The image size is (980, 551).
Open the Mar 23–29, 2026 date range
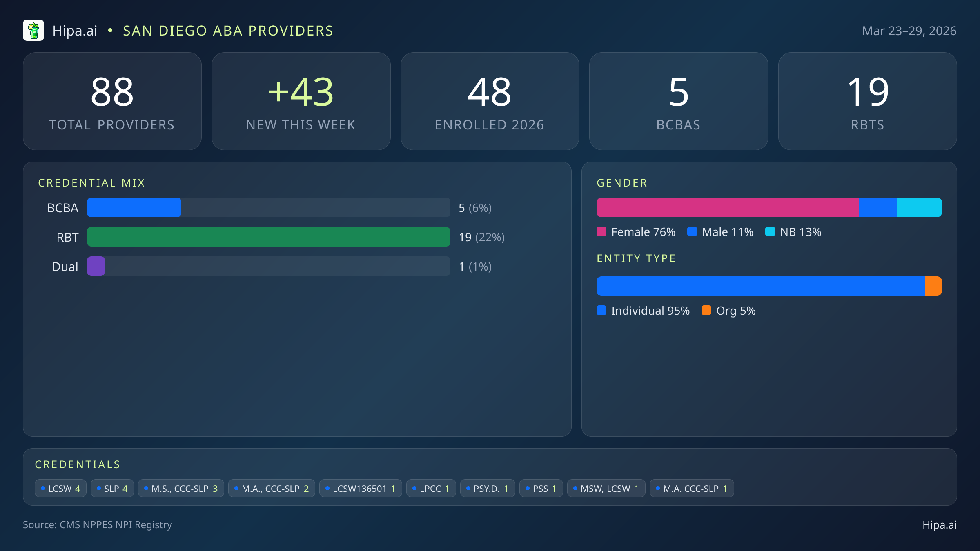[910, 30]
